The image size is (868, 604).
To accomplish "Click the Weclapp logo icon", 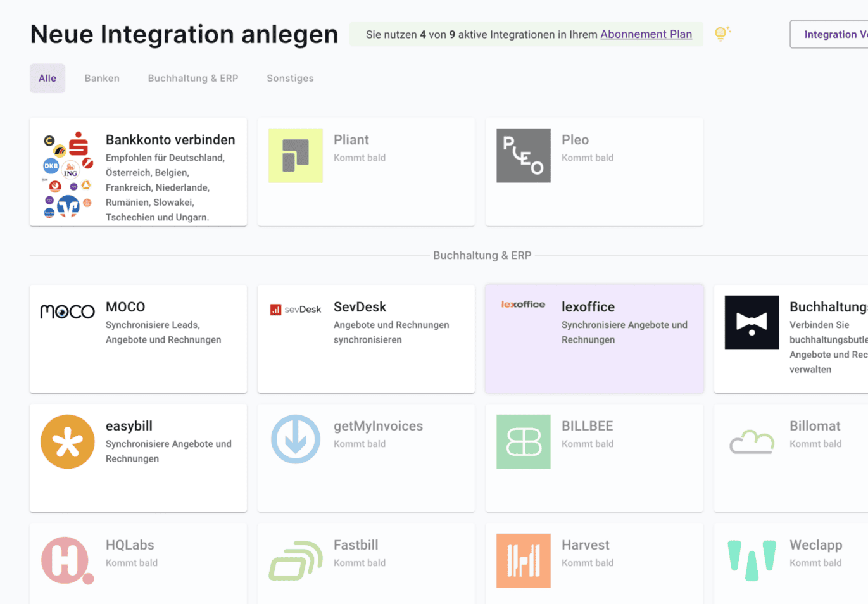I will [752, 560].
